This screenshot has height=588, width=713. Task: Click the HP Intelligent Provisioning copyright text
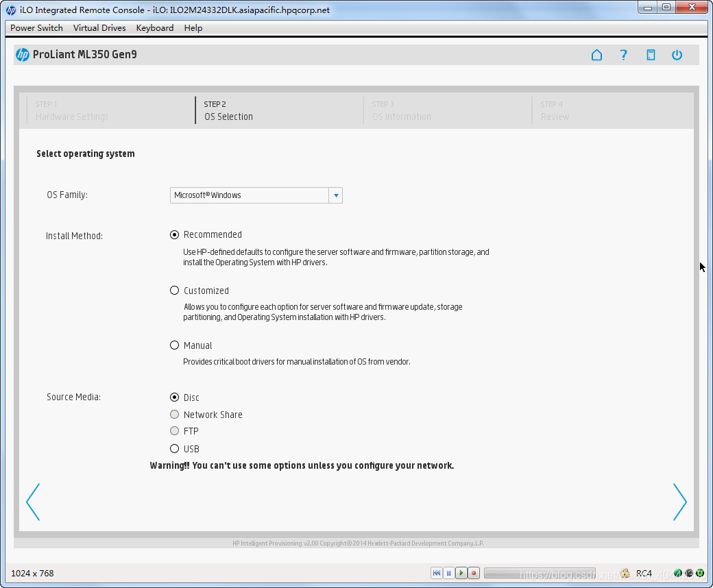coord(358,543)
